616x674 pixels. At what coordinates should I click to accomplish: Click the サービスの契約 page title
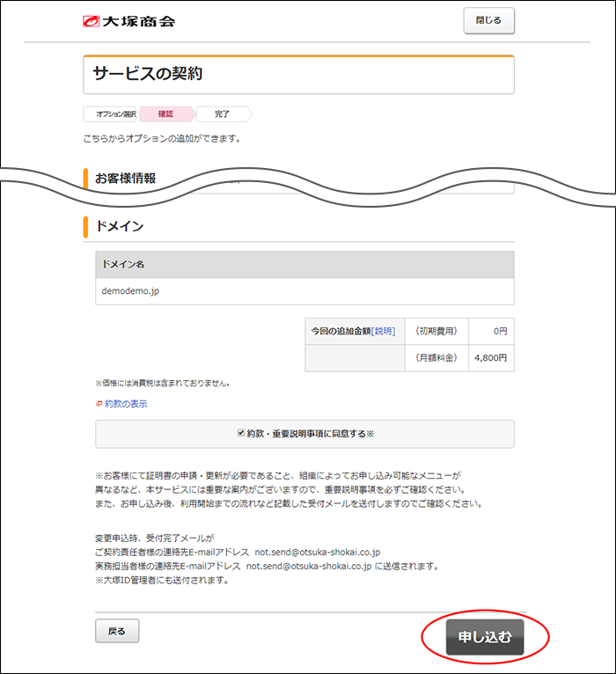coord(148,74)
